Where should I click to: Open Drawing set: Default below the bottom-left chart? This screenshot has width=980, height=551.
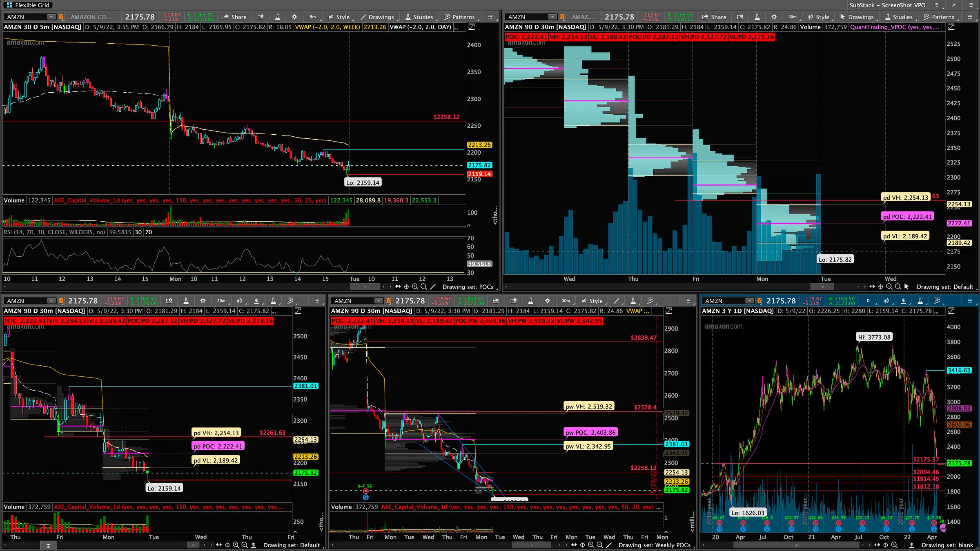click(x=292, y=545)
